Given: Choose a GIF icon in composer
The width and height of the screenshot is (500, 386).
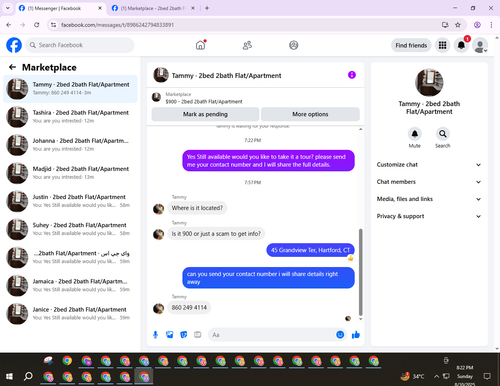Looking at the screenshot, I should pos(198,335).
